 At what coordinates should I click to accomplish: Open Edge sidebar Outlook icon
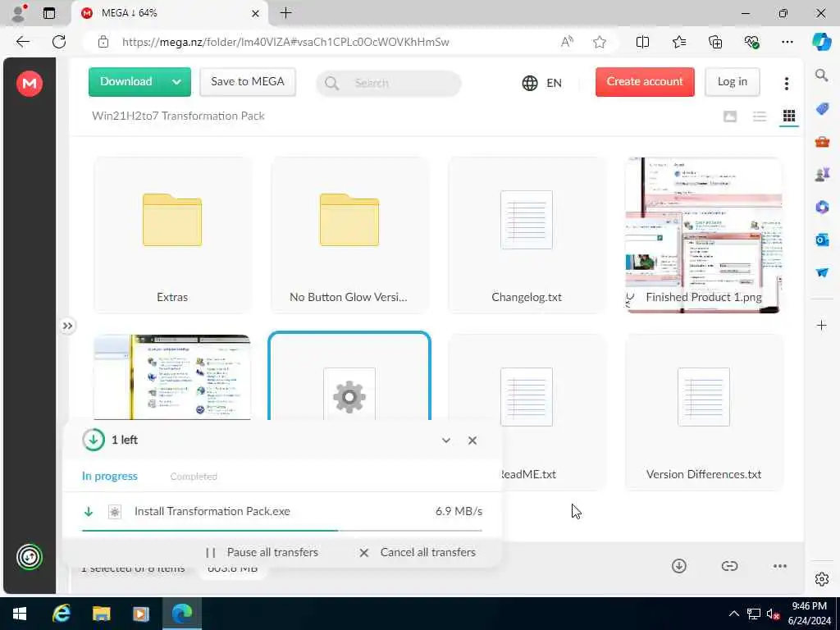point(822,240)
